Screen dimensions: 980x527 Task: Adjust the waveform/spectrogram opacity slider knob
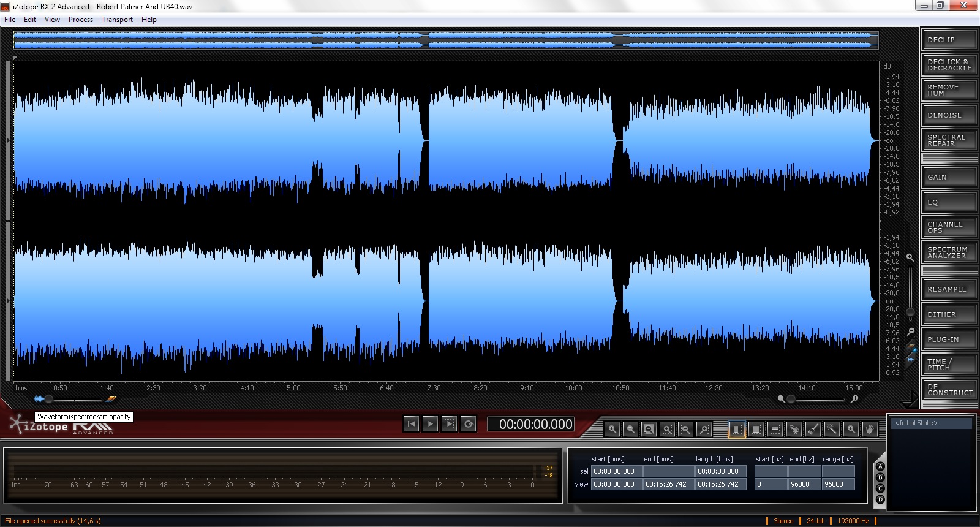pyautogui.click(x=48, y=399)
